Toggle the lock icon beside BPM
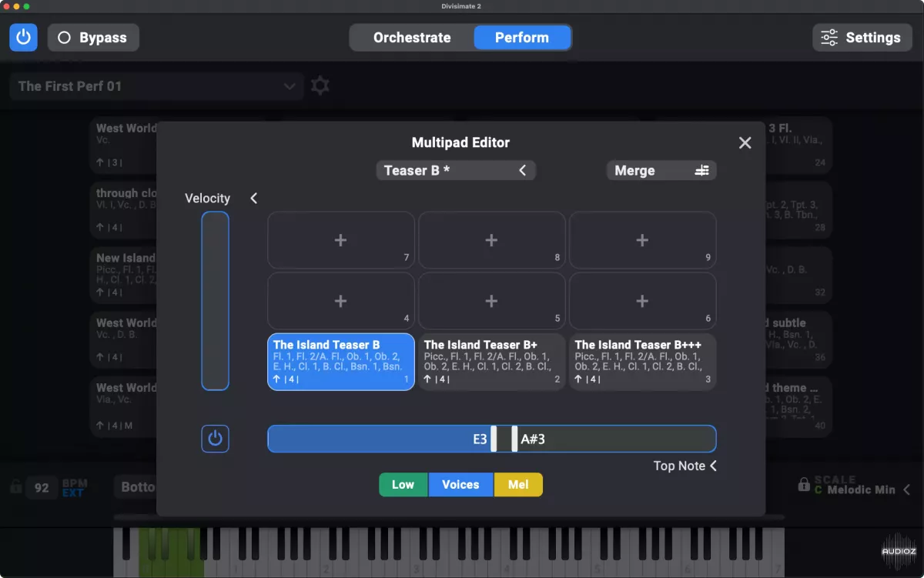This screenshot has width=924, height=578. point(15,487)
